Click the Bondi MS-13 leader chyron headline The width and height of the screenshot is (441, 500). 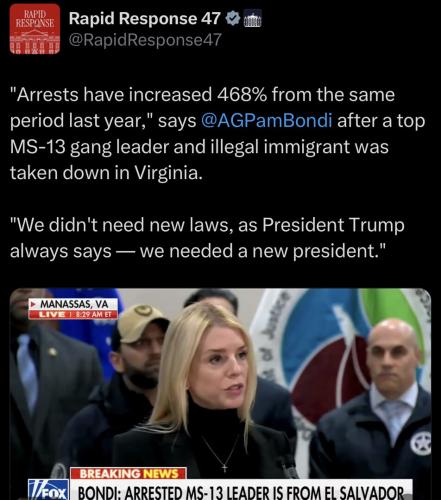[241, 491]
